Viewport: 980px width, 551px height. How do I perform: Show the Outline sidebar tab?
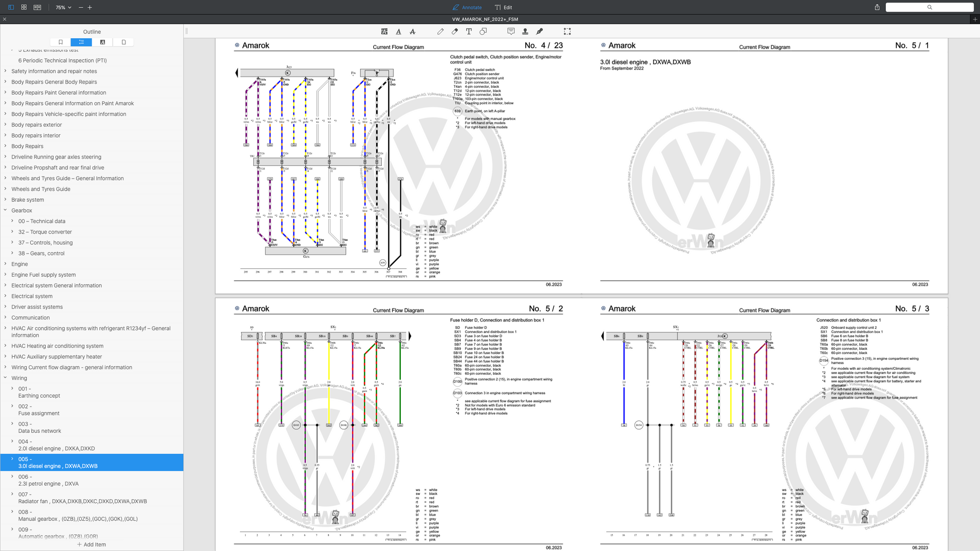[x=81, y=42]
